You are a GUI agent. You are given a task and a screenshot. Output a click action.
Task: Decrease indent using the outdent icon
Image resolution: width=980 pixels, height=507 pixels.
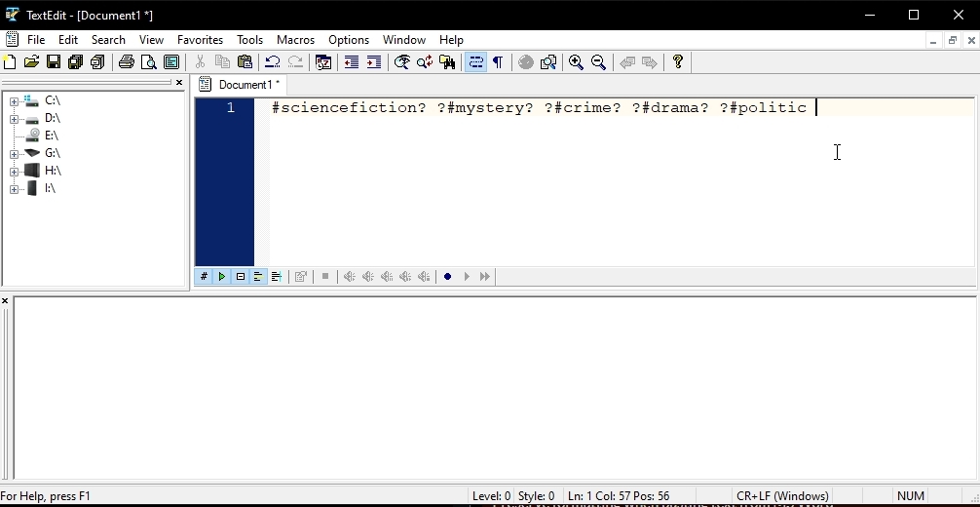pos(352,62)
